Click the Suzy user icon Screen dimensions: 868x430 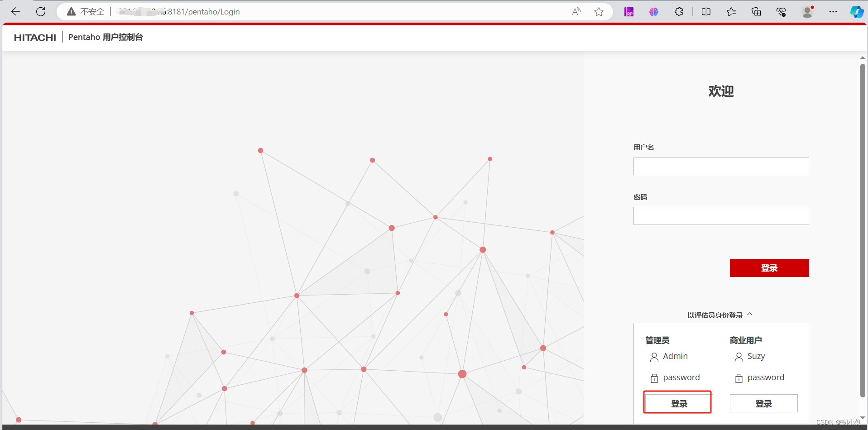click(739, 357)
